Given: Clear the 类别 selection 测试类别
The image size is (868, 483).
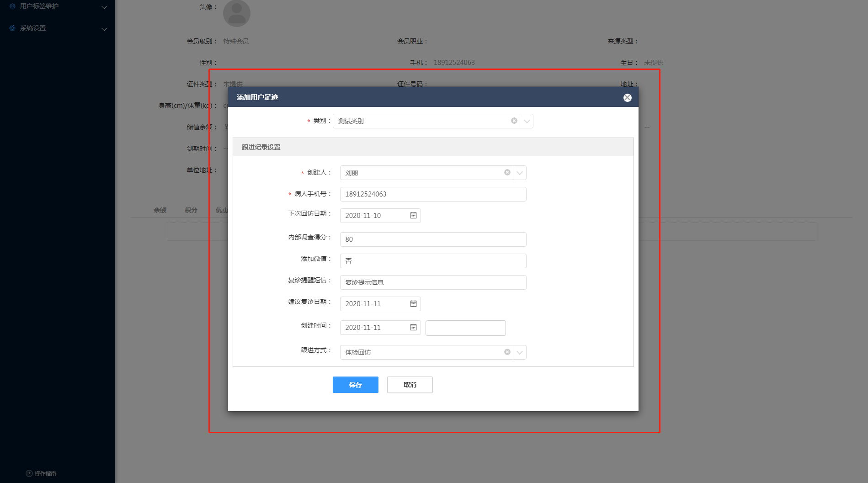Looking at the screenshot, I should point(514,121).
